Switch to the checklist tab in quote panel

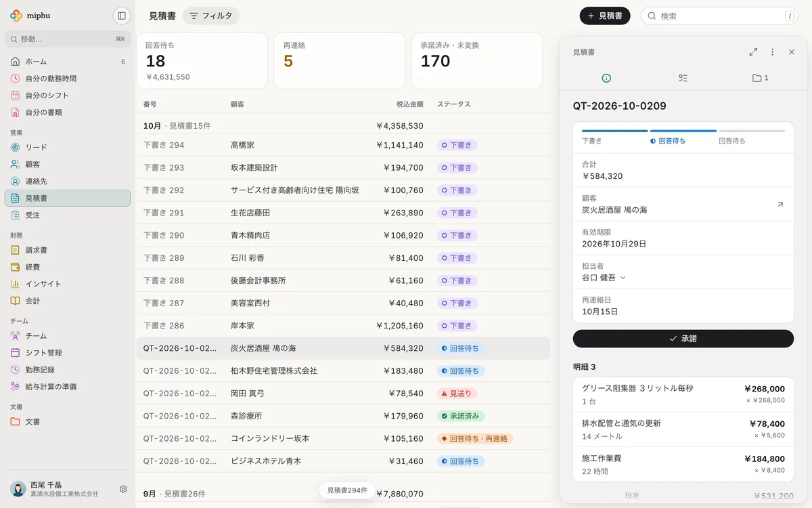pos(683,78)
